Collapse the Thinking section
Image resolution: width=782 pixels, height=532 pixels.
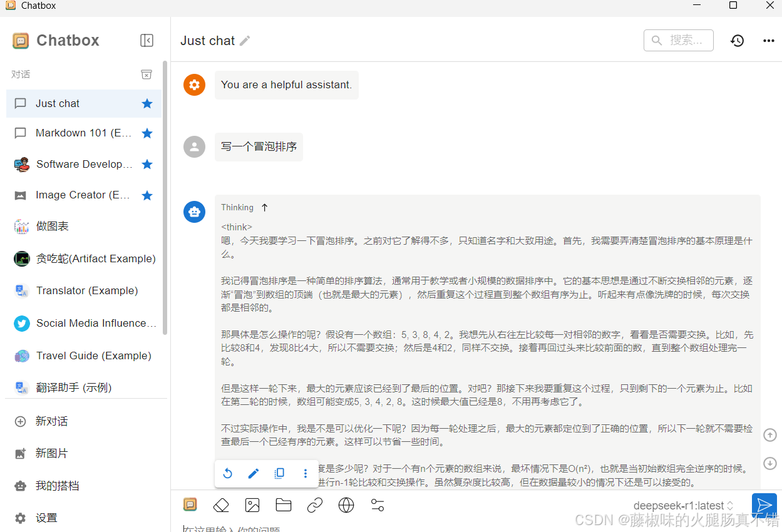click(264, 207)
